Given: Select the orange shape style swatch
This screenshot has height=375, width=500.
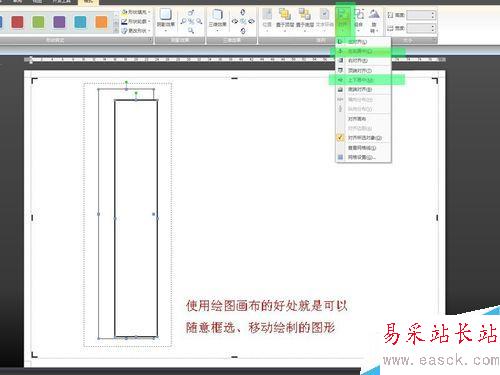Looking at the screenshot, I should tap(101, 22).
